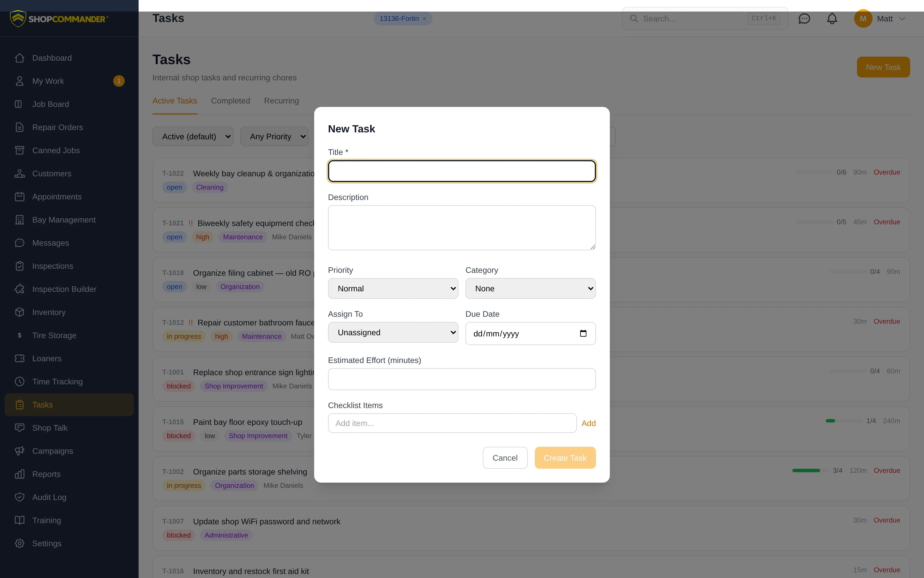Click the New Task button
The width and height of the screenshot is (924, 578).
click(x=883, y=67)
